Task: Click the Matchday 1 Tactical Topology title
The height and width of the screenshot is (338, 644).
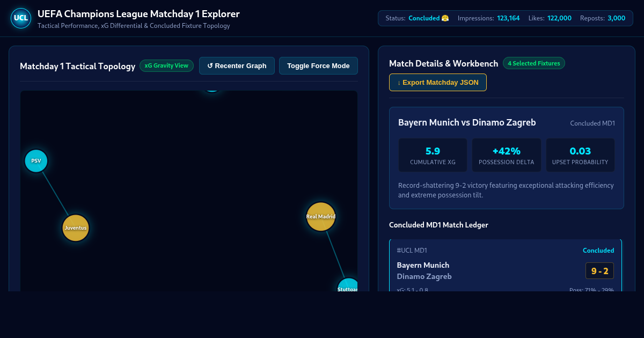Action: 77,66
